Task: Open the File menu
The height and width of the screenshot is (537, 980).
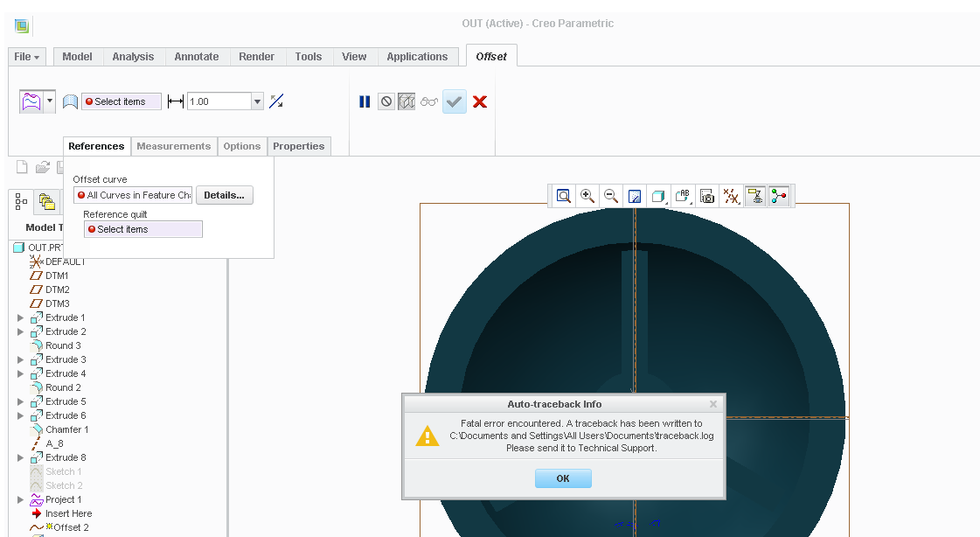Action: [27, 56]
